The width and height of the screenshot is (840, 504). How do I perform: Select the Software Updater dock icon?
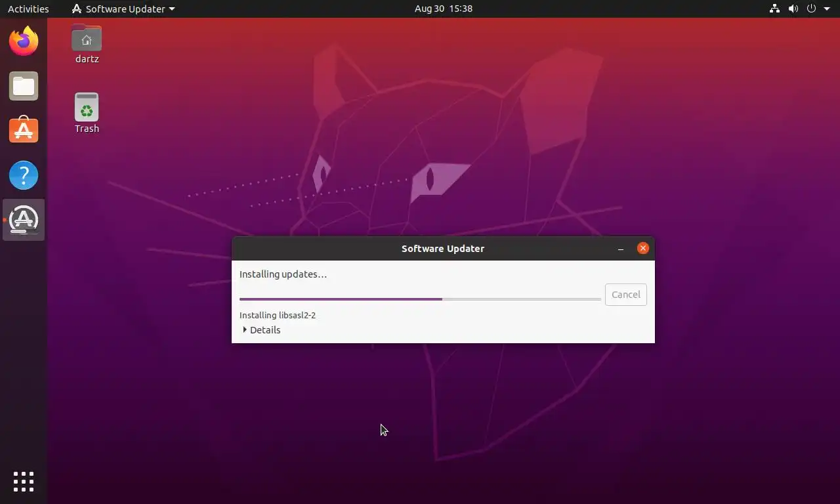point(24,220)
